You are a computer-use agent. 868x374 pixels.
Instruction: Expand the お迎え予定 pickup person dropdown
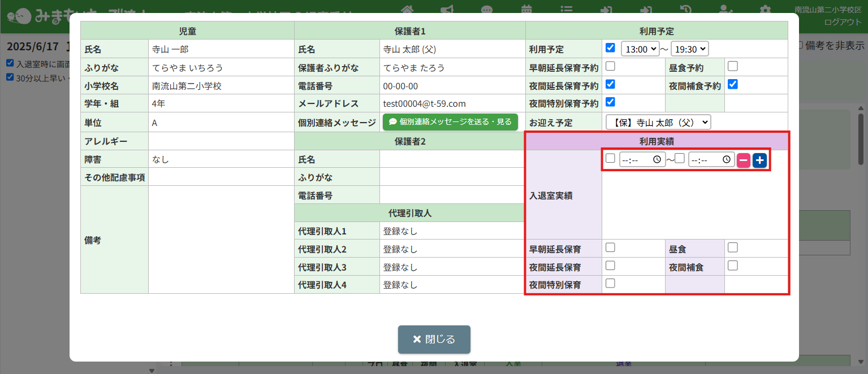point(658,122)
